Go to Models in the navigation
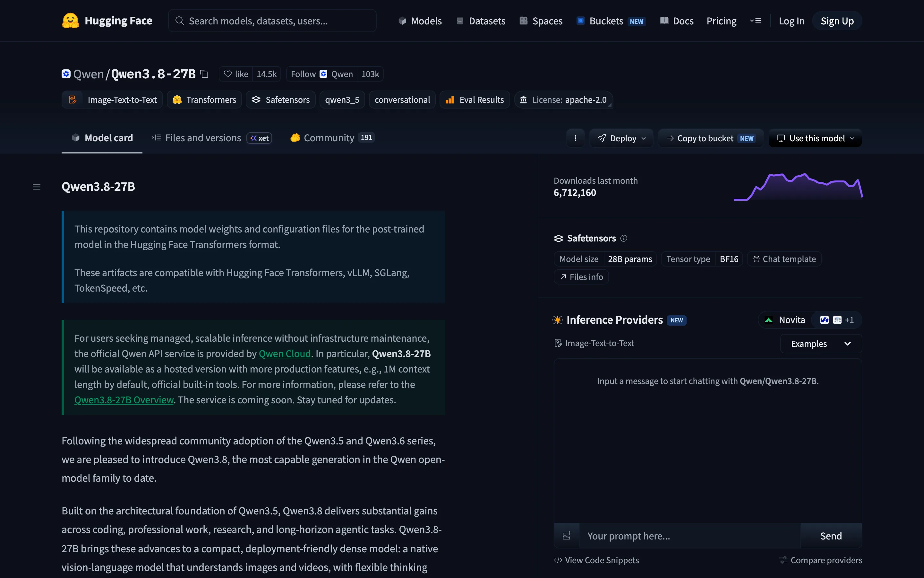 [x=420, y=21]
